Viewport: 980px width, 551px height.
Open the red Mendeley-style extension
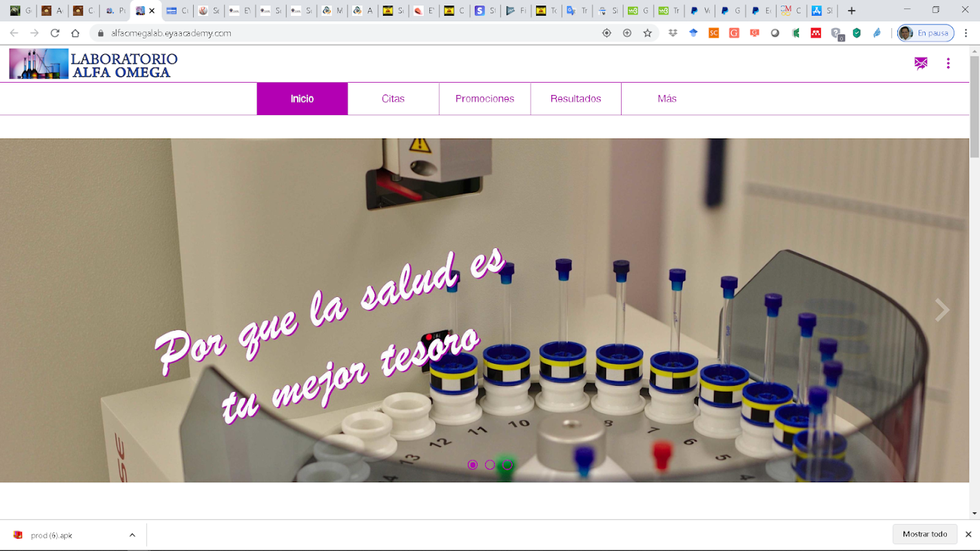(x=816, y=33)
